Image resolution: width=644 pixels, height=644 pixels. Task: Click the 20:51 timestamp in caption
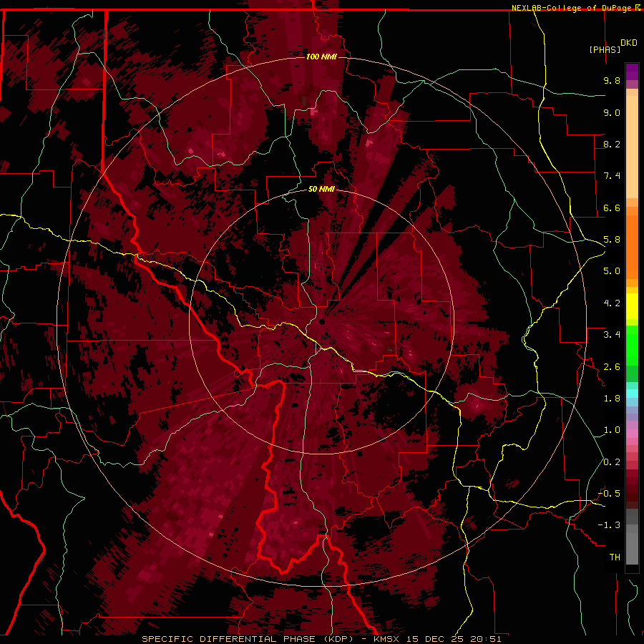coord(487,639)
